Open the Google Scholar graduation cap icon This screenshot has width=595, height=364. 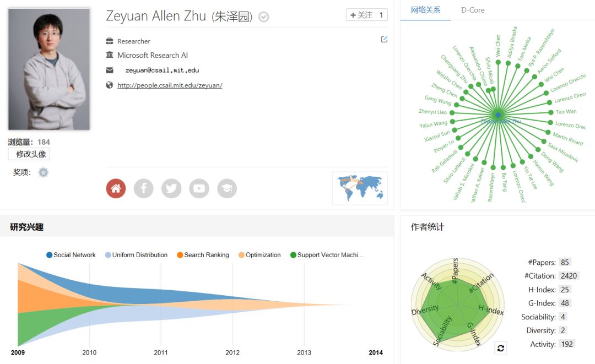tap(227, 188)
